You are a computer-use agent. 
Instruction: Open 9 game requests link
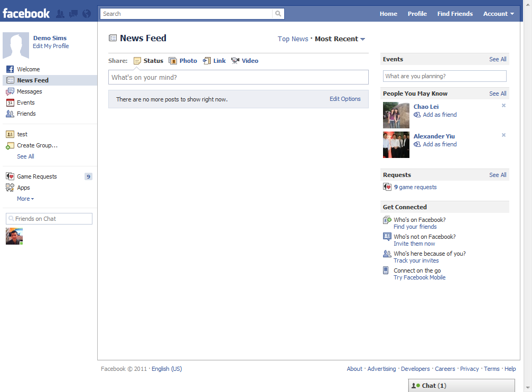point(415,187)
